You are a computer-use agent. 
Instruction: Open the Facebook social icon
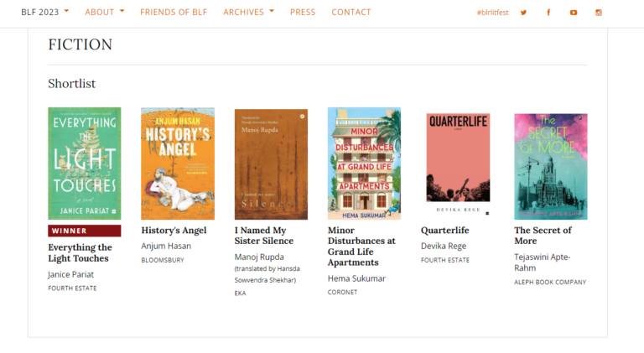point(548,13)
